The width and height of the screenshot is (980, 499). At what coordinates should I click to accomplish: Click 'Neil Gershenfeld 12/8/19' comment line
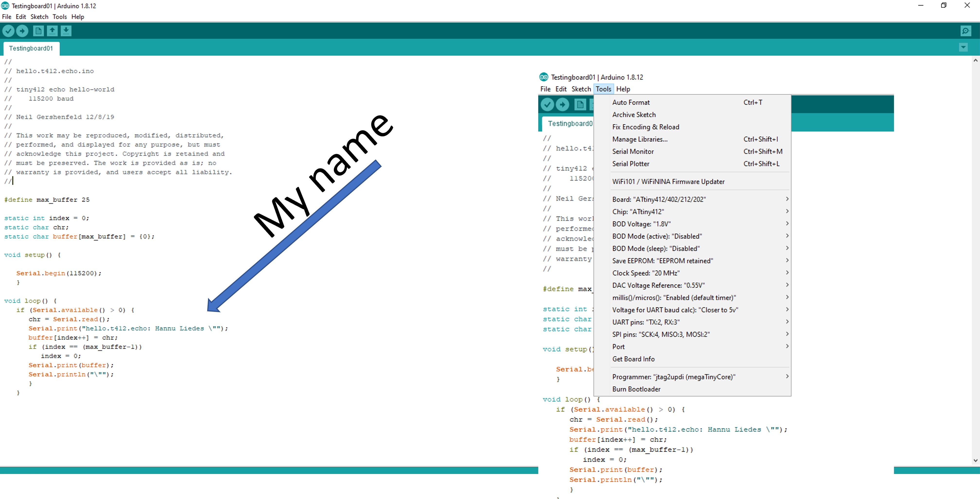tap(59, 117)
